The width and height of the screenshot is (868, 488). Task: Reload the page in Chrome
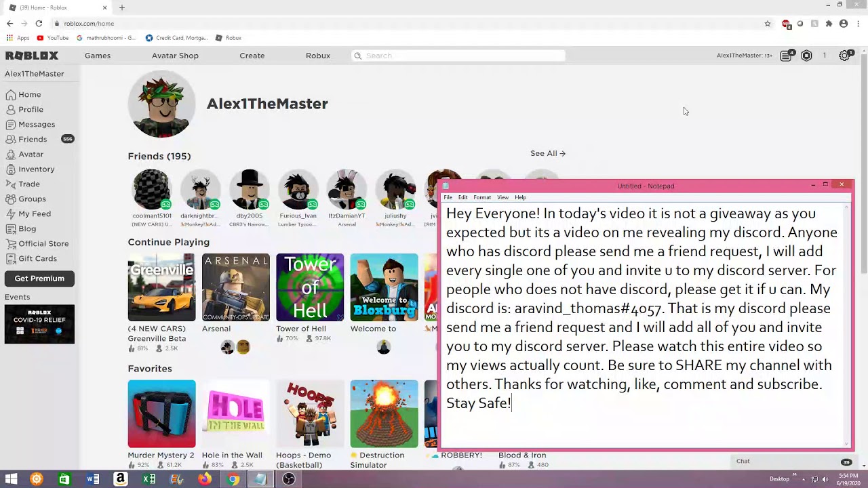point(39,24)
